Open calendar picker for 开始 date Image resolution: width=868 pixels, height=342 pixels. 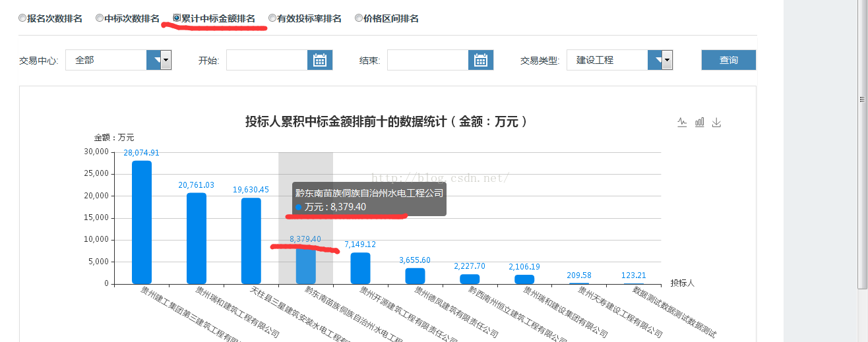point(320,60)
